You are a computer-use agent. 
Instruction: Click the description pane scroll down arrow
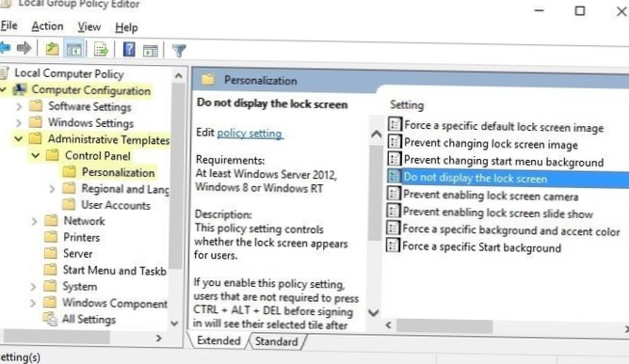[x=374, y=312]
